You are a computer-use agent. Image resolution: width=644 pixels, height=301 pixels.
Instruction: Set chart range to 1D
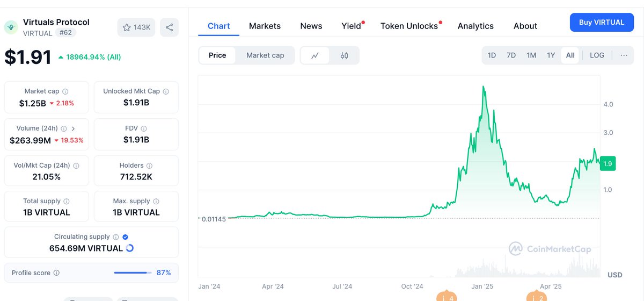click(x=492, y=55)
